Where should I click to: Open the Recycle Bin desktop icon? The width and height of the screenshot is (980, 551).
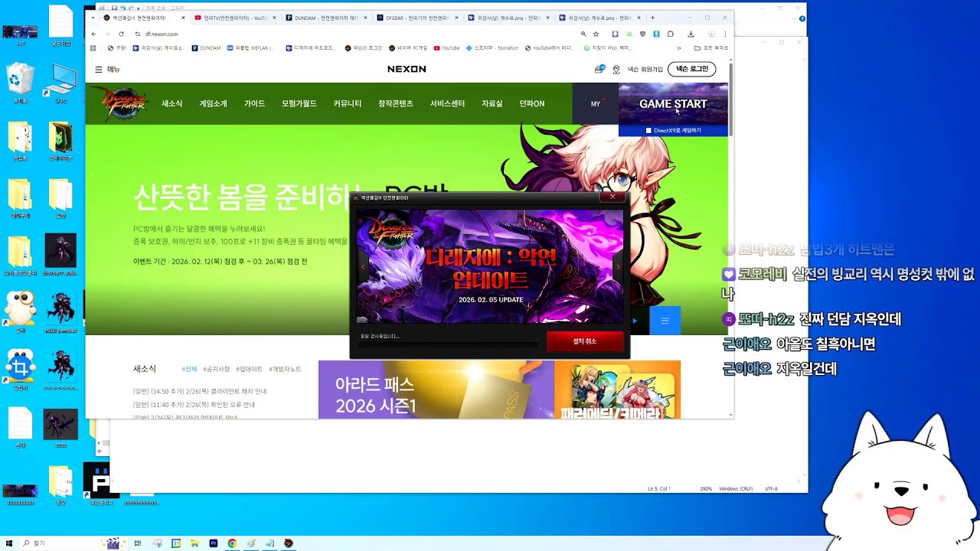[x=20, y=83]
